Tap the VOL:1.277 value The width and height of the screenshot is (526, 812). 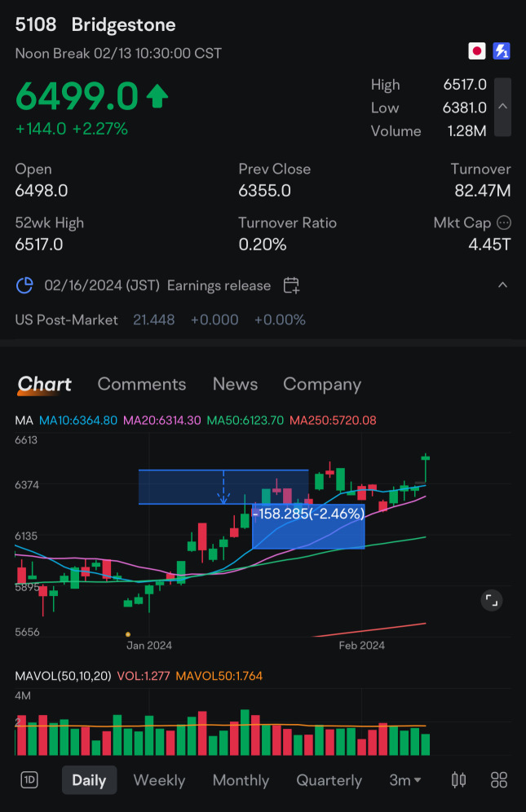(x=144, y=676)
